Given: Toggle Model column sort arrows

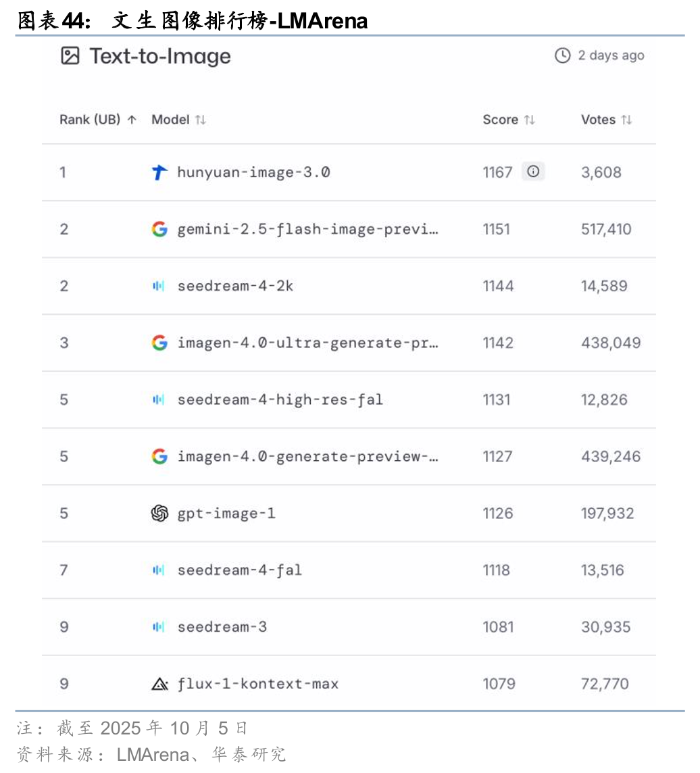Looking at the screenshot, I should coord(201,120).
